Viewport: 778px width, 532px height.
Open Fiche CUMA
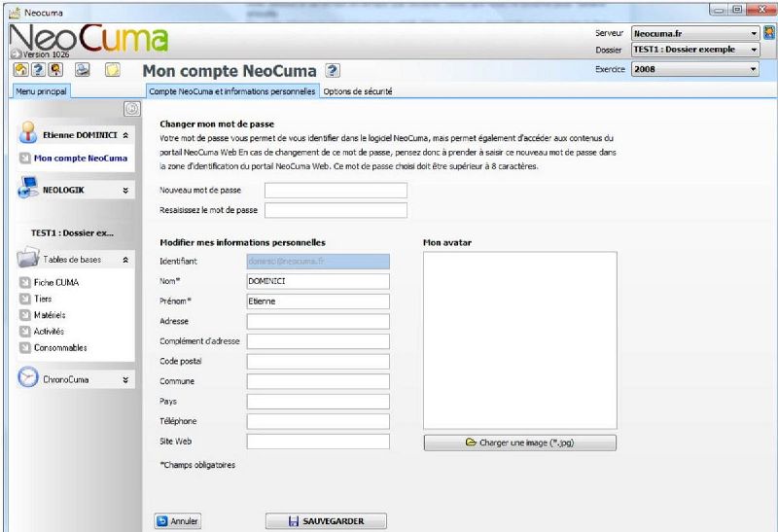point(56,282)
